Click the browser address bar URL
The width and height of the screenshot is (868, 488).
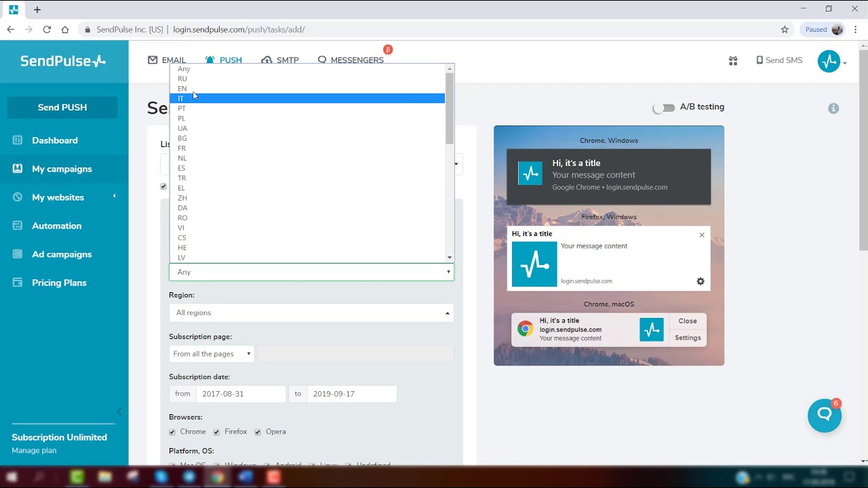239,30
